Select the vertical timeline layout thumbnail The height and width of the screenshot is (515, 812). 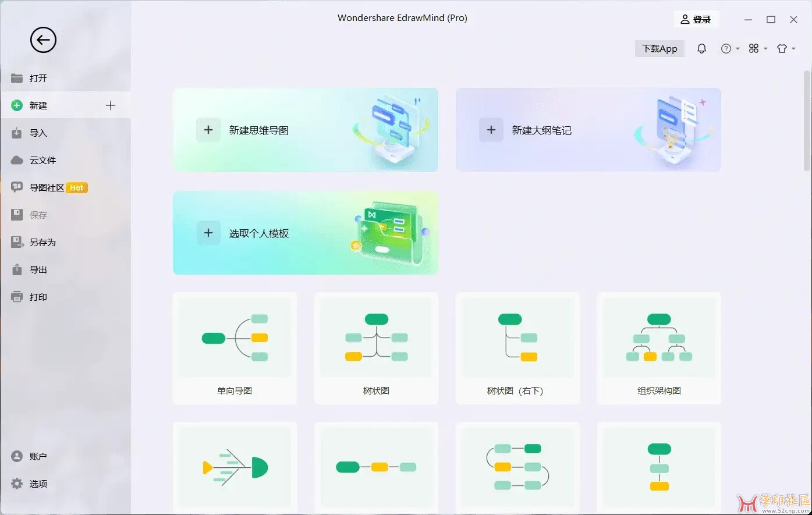point(659,468)
